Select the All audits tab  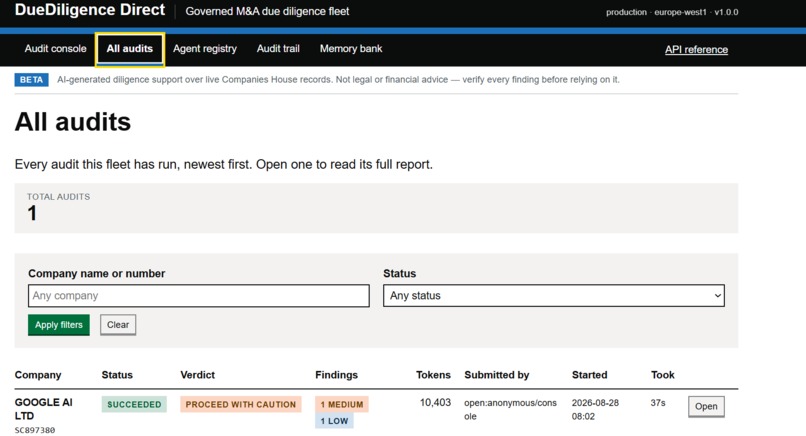pyautogui.click(x=130, y=49)
